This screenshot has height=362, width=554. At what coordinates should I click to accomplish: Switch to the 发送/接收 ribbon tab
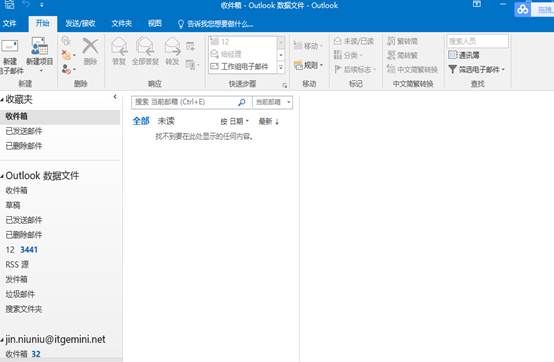80,24
